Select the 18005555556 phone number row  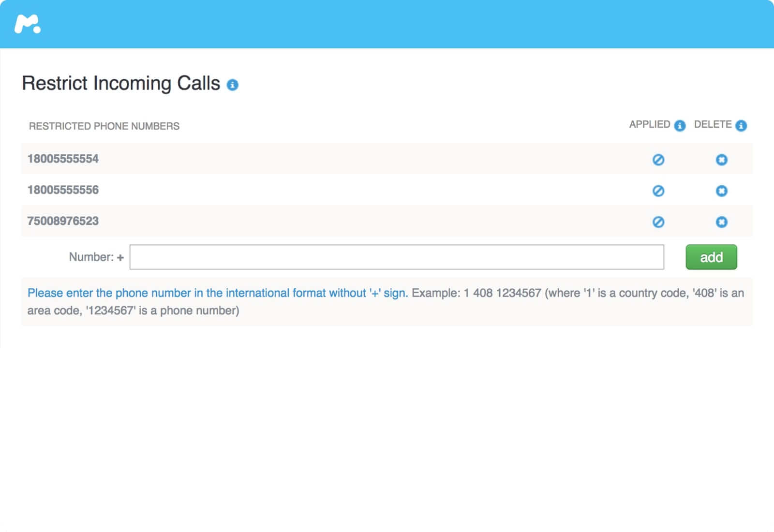(63, 190)
